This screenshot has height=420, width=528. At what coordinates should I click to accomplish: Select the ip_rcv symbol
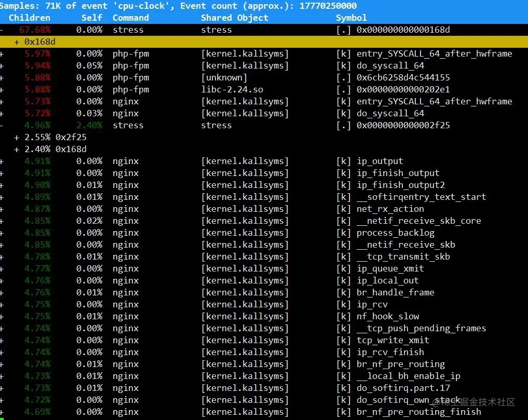[x=372, y=304]
